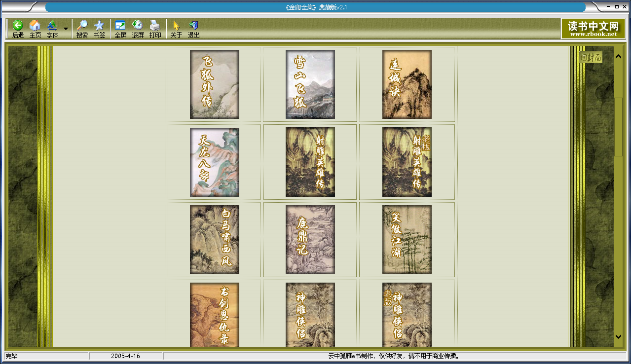This screenshot has height=364, width=631.
Task: Open the 老版 射雕英雄传 book cover
Action: pyautogui.click(x=407, y=162)
